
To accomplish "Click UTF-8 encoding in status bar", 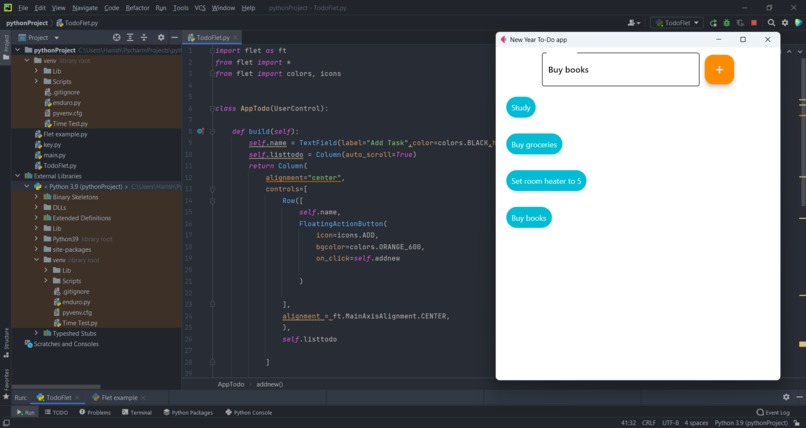I will pos(670,423).
